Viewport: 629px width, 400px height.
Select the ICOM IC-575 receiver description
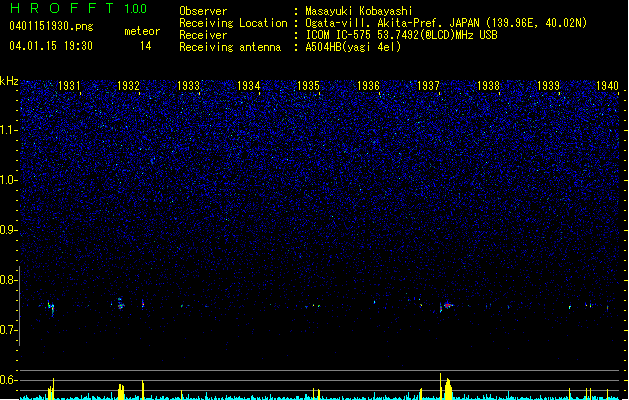(401, 35)
